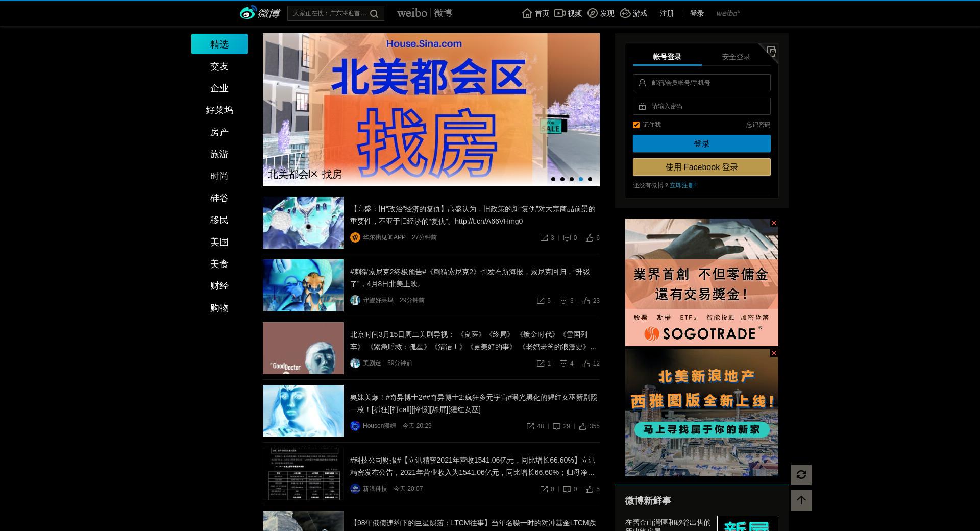Switch to 帐号登录 tab
980x531 pixels.
pyautogui.click(x=667, y=57)
